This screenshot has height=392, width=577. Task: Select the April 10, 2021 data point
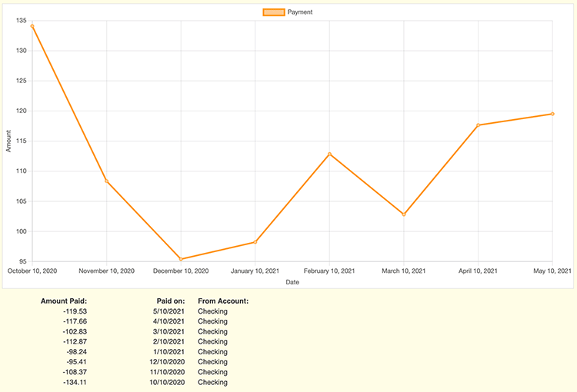coord(479,125)
